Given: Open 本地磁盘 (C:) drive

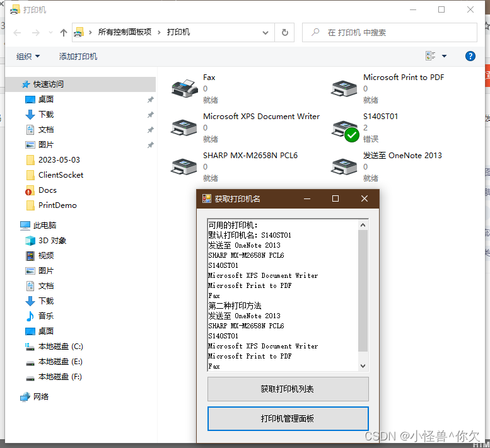Looking at the screenshot, I should click(x=54, y=346).
